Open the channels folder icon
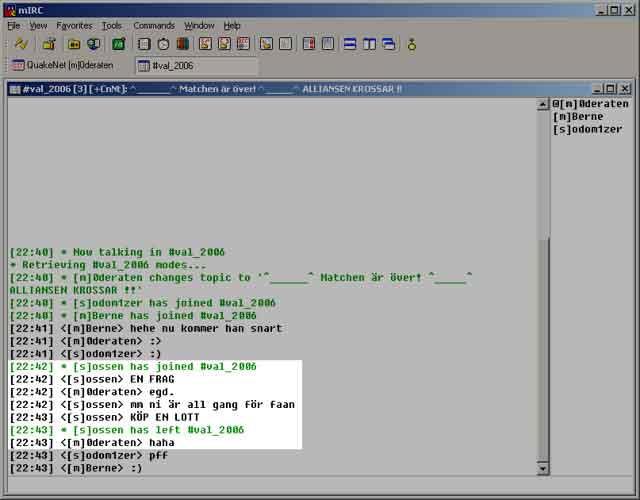Viewport: 640px width, 500px height. click(74, 44)
